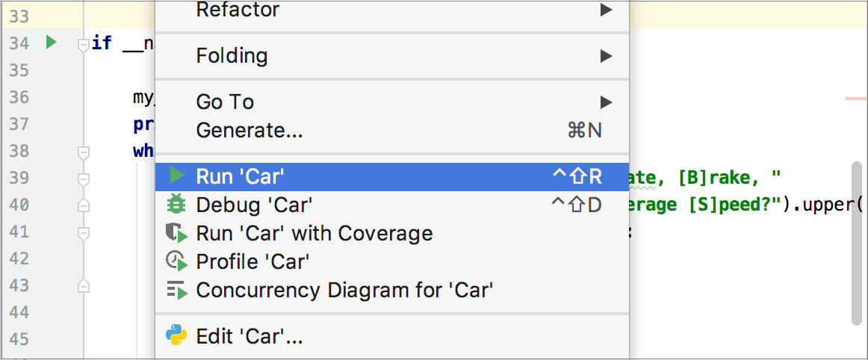The width and height of the screenshot is (868, 360).
Task: Click the Concurrency Diagram icon
Action: tap(177, 291)
